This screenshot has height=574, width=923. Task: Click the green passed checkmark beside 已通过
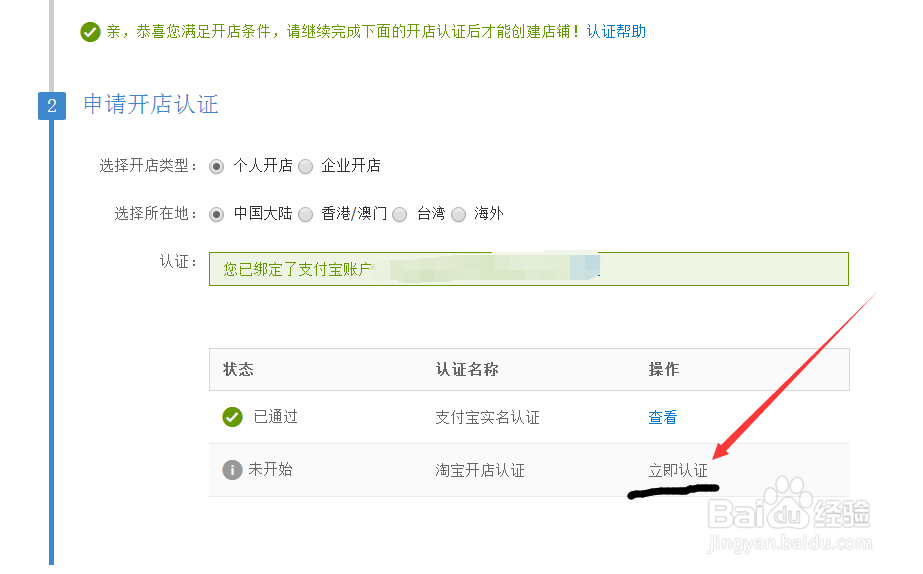232,417
